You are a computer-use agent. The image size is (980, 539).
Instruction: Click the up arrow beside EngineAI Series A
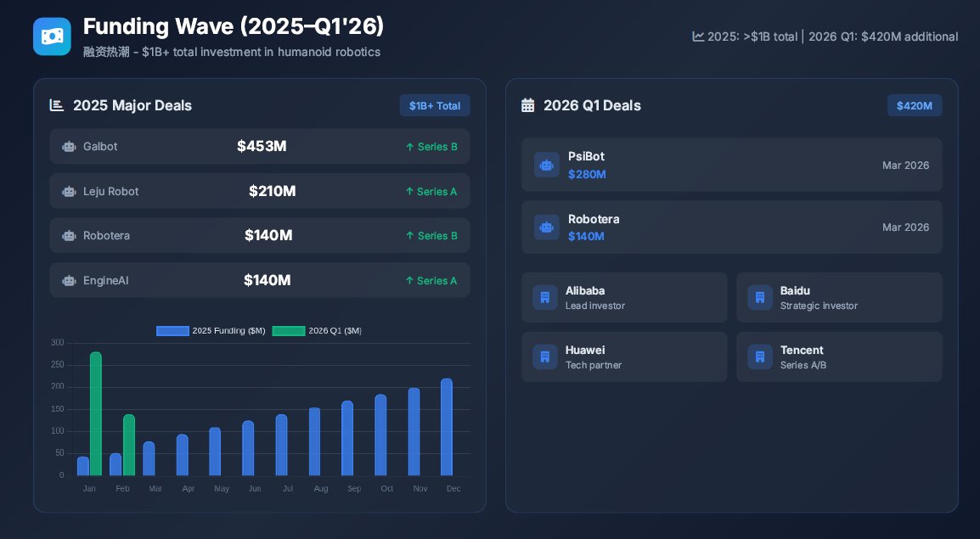[409, 281]
